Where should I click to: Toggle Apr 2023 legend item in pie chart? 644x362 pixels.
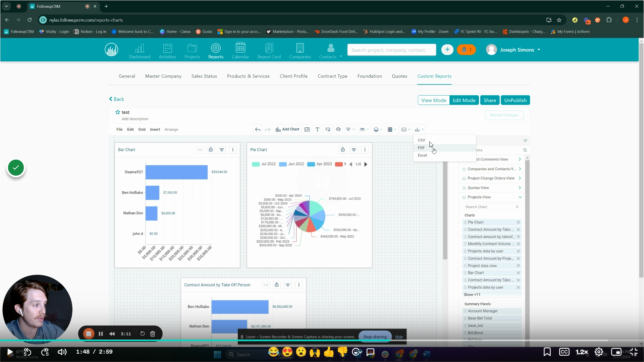[x=320, y=164]
